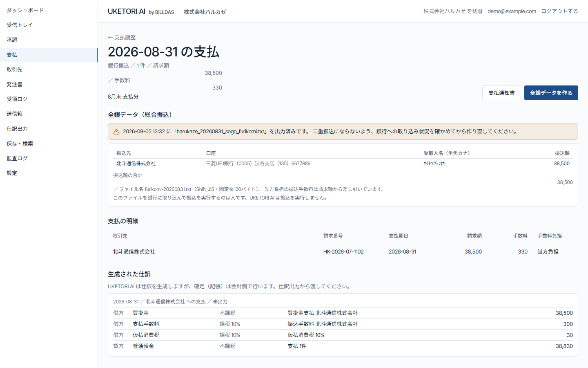Click the 全銀データを作る button
This screenshot has height=368, width=588.
pos(551,93)
